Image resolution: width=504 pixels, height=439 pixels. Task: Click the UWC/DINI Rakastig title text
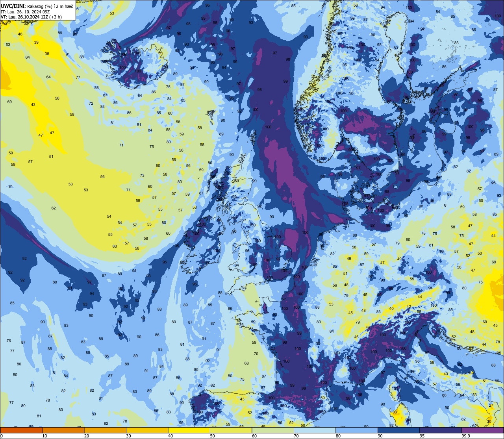[37, 6]
